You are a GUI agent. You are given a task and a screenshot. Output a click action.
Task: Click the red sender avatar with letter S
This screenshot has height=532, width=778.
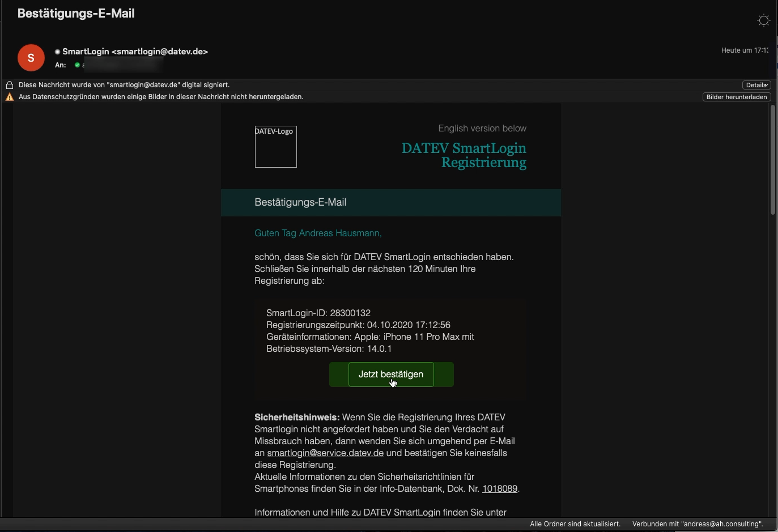pyautogui.click(x=31, y=57)
